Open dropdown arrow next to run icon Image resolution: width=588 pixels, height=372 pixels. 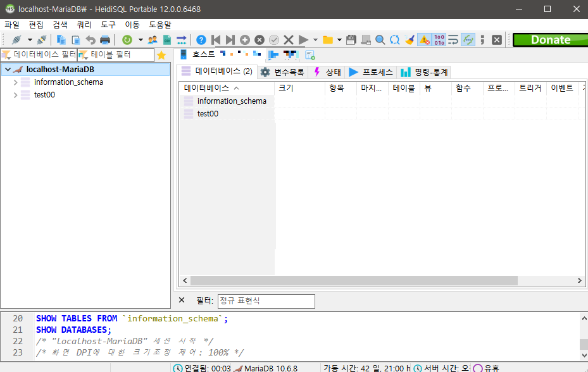[315, 40]
